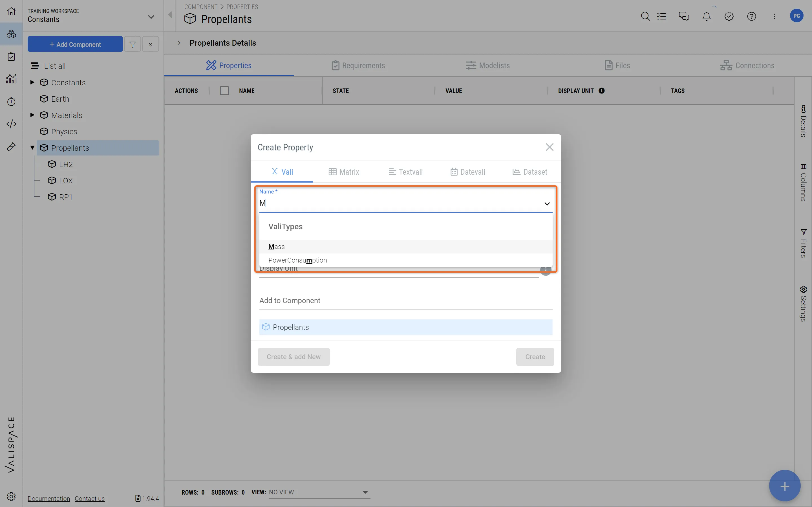Screen dimensions: 812x507
Task: Toggle the select-all checkbox near NAME column
Action: tap(224, 90)
